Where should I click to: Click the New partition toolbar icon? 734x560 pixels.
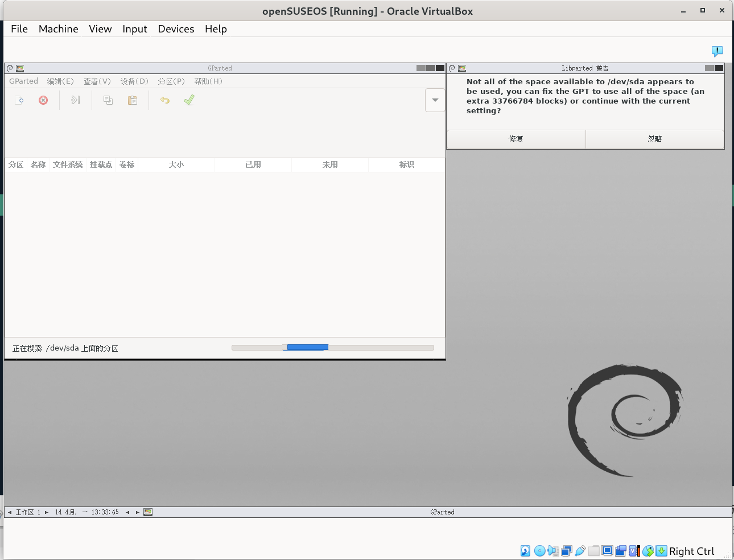[19, 100]
